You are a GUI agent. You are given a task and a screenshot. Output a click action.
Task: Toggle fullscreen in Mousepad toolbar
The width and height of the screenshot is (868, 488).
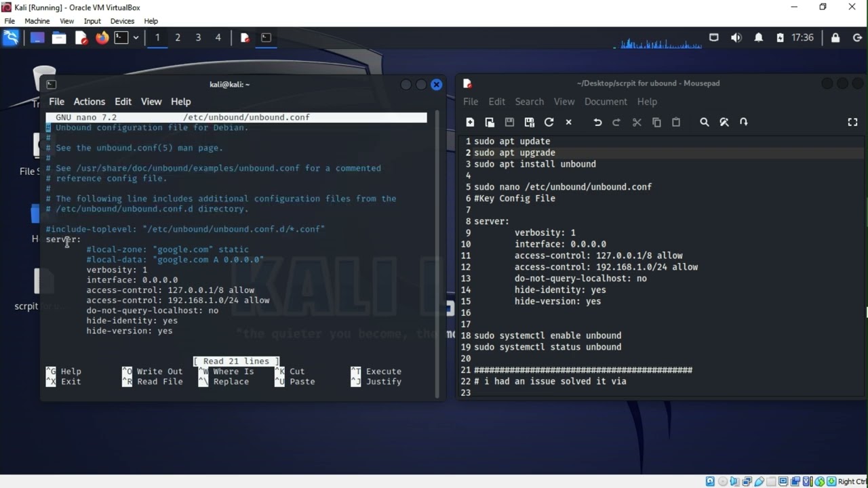click(853, 122)
